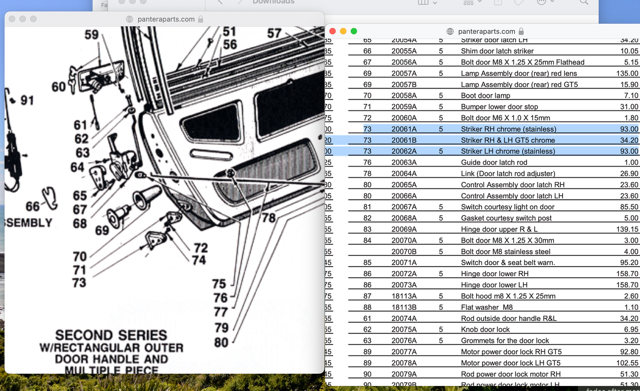The width and height of the screenshot is (640, 391).
Task: Click callout number 91 in parts diagram
Action: (27, 100)
